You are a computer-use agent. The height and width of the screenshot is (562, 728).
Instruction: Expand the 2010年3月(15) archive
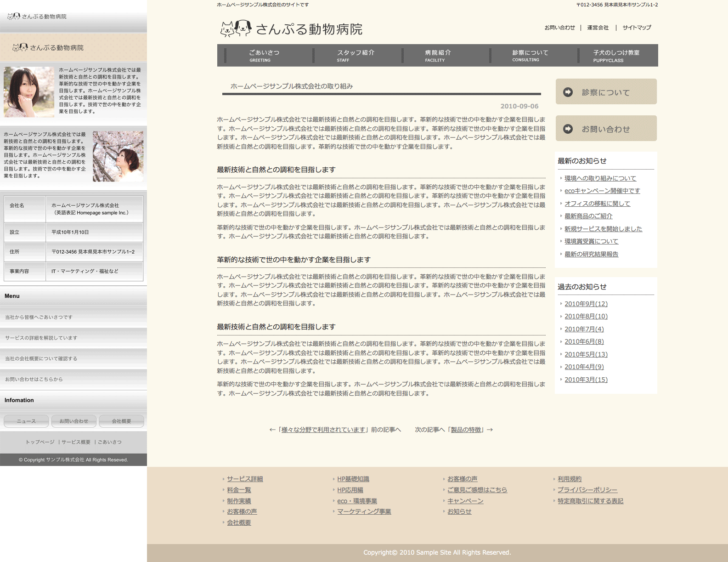586,380
